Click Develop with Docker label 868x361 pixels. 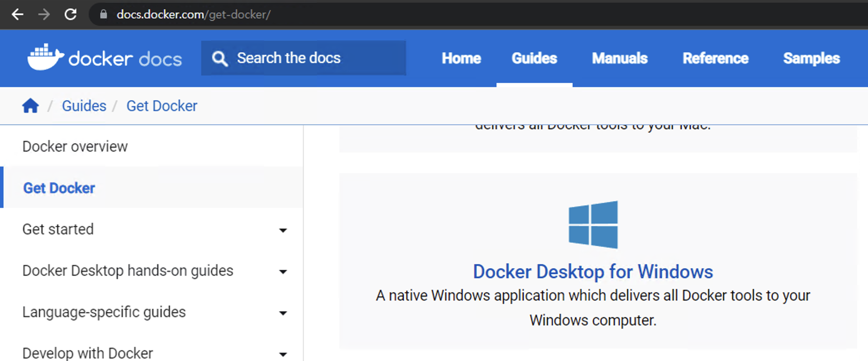88,353
